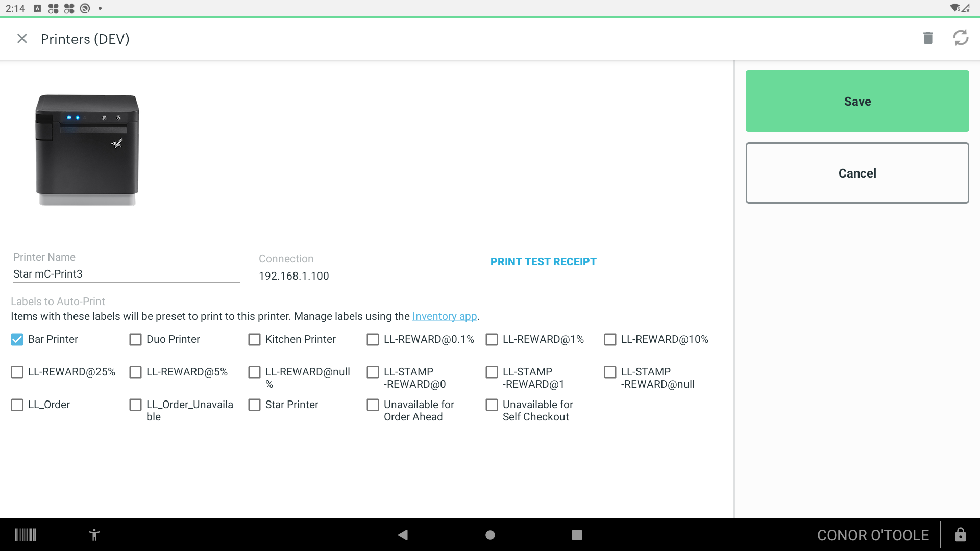This screenshot has height=551, width=980.
Task: Tap the lock icon beside employee name
Action: tap(960, 535)
